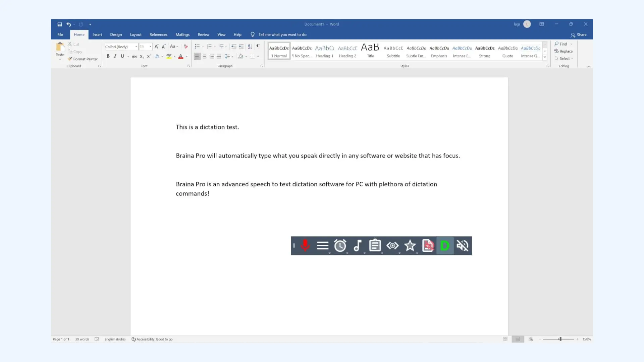This screenshot has height=362, width=644.
Task: Click the green D dictation icon
Action: [445, 245]
